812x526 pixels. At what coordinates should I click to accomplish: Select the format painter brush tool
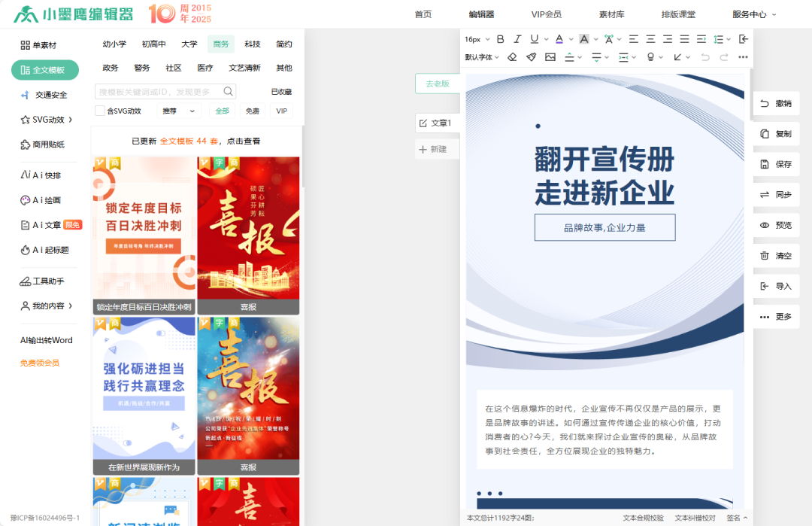click(x=532, y=56)
